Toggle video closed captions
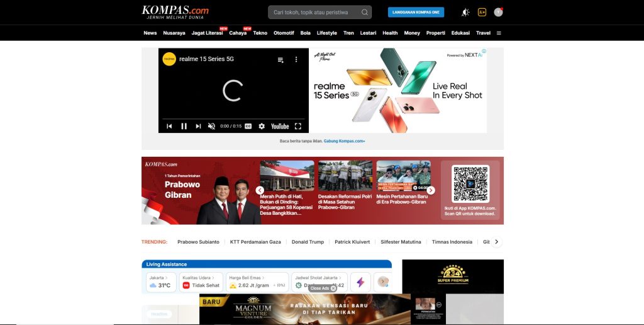 coord(248,127)
